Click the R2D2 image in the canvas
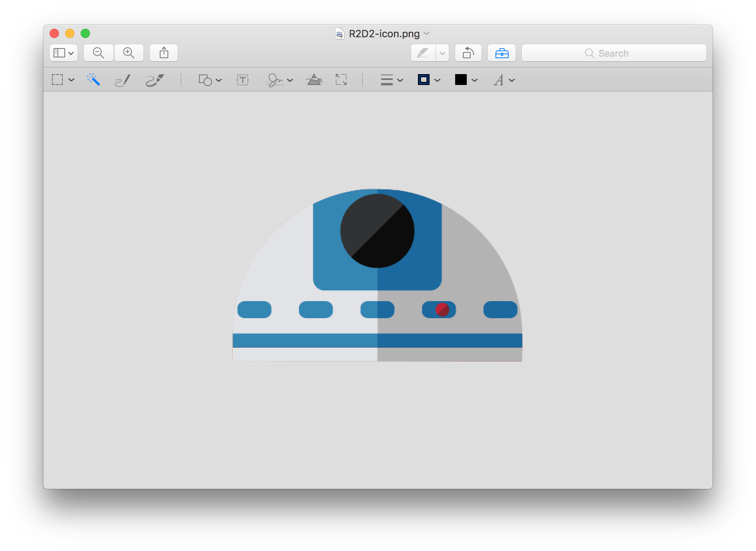 coord(377,275)
